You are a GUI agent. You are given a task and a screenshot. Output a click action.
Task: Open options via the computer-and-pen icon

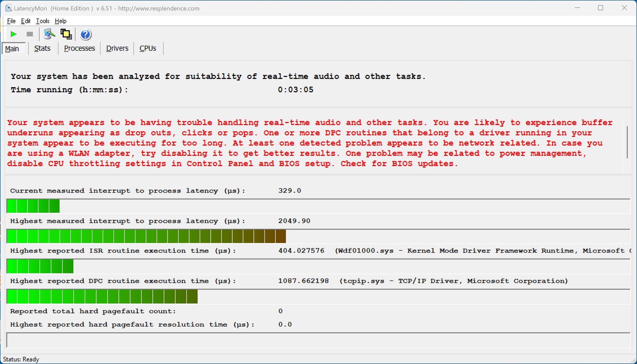click(49, 34)
